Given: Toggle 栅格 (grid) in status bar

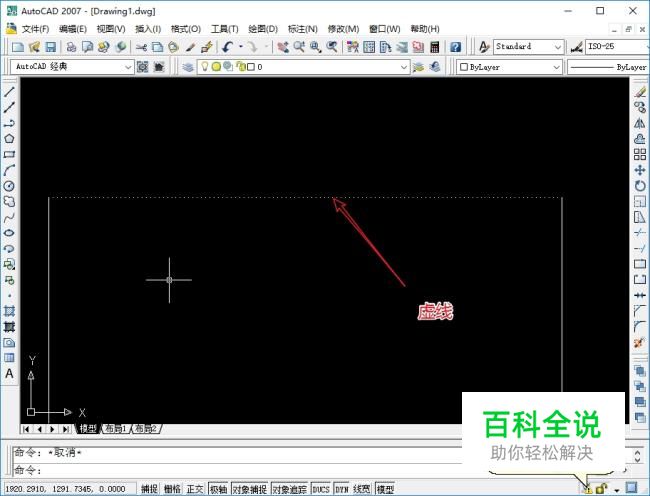Looking at the screenshot, I should coord(172,489).
